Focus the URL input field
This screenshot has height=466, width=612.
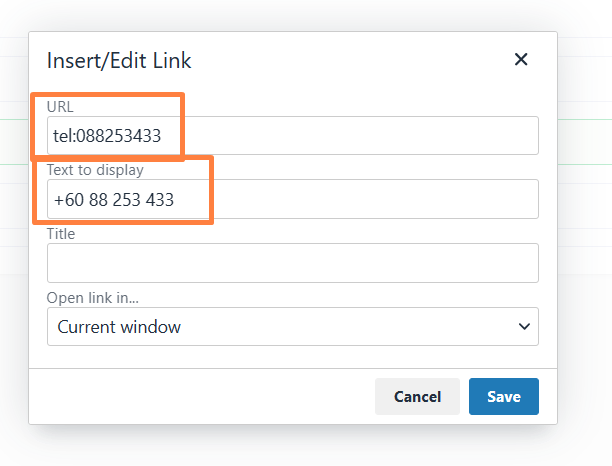pyautogui.click(x=293, y=135)
